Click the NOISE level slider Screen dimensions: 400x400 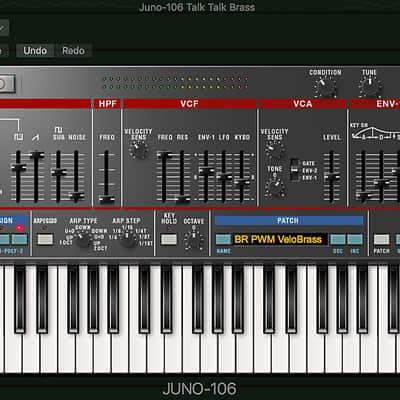[76, 176]
